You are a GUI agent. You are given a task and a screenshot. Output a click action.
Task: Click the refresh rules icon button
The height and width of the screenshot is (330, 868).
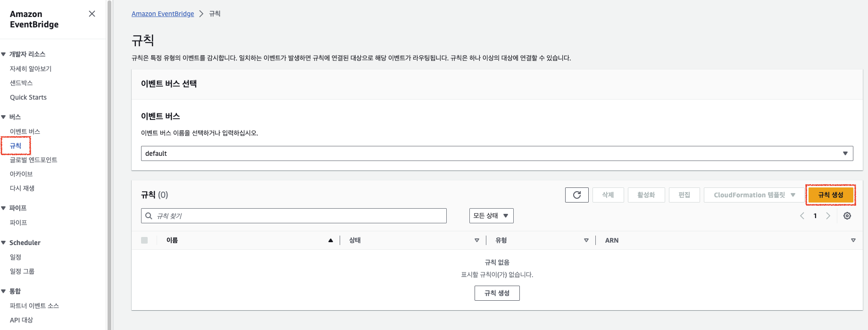576,195
